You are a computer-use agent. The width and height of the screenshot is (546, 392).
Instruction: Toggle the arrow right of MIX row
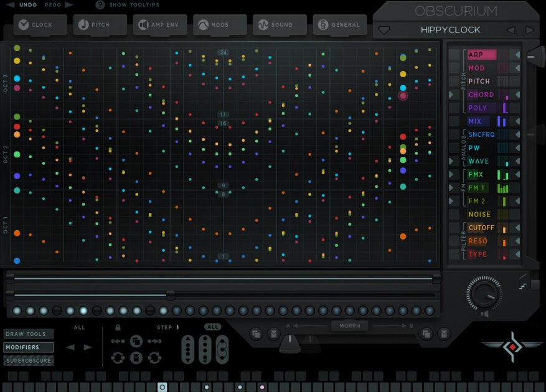pyautogui.click(x=517, y=121)
